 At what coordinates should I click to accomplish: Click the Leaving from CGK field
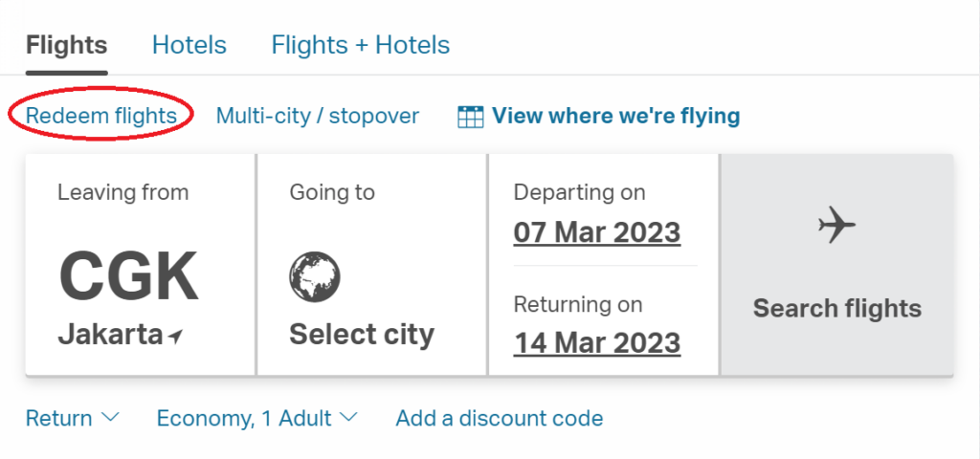[x=140, y=265]
